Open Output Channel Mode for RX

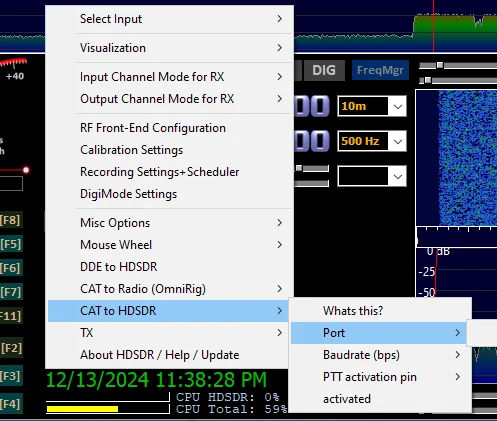point(169,99)
